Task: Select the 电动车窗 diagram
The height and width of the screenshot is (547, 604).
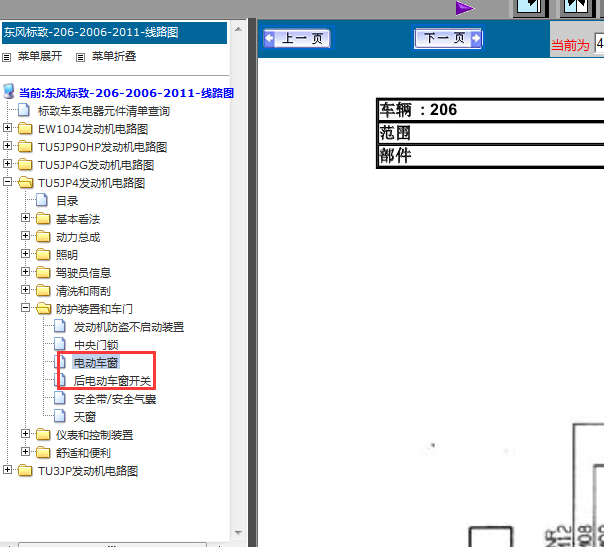Action: [x=96, y=363]
